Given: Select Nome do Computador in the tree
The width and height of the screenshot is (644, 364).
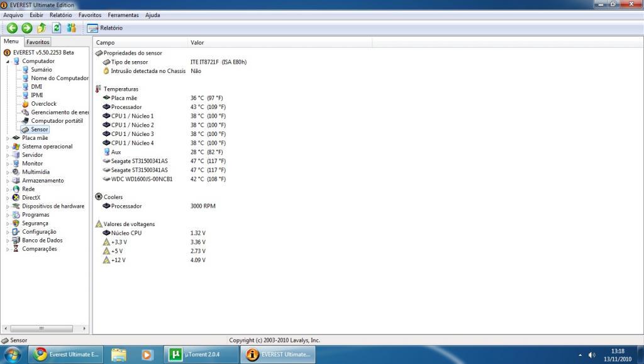Looking at the screenshot, I should [60, 78].
